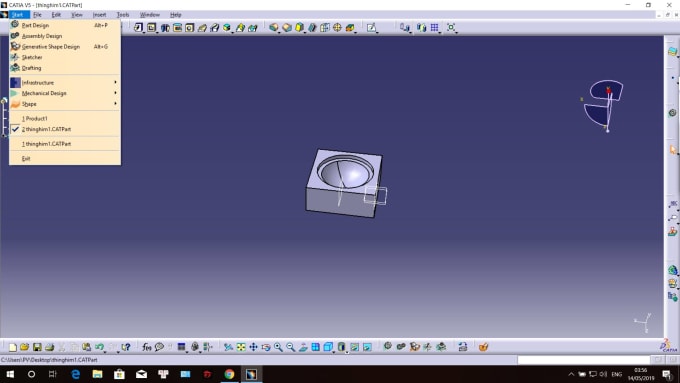The width and height of the screenshot is (680, 383).
Task: Click the Normal View icon
Action: 303,347
